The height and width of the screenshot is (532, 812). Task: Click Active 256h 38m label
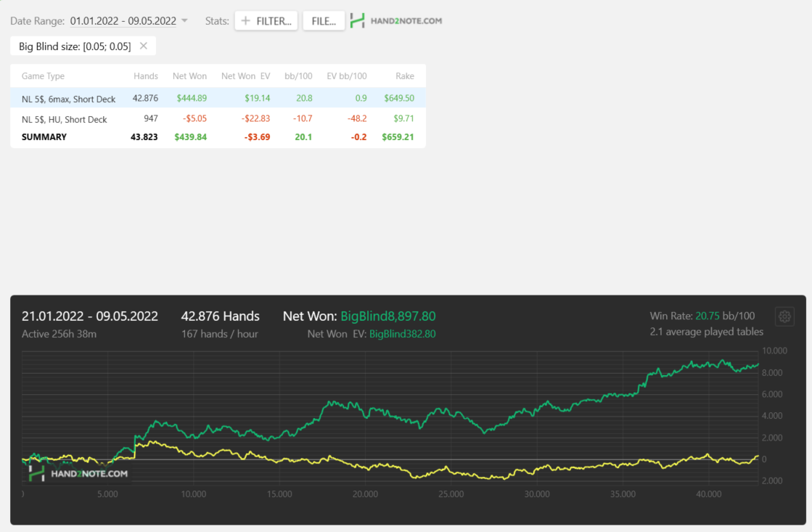[59, 334]
